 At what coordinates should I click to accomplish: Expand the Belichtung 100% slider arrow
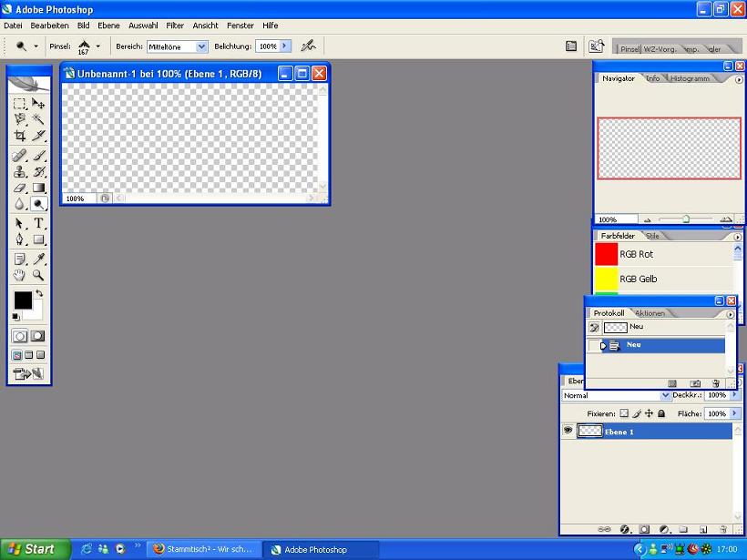tap(285, 46)
